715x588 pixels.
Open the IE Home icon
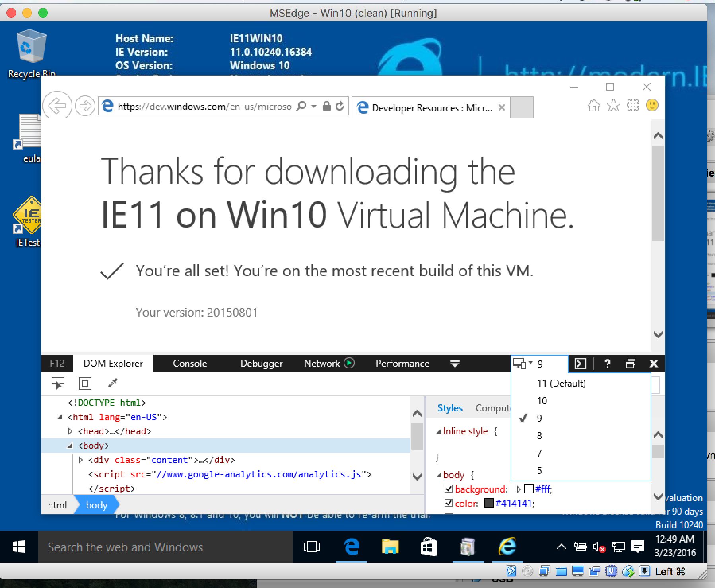[594, 105]
